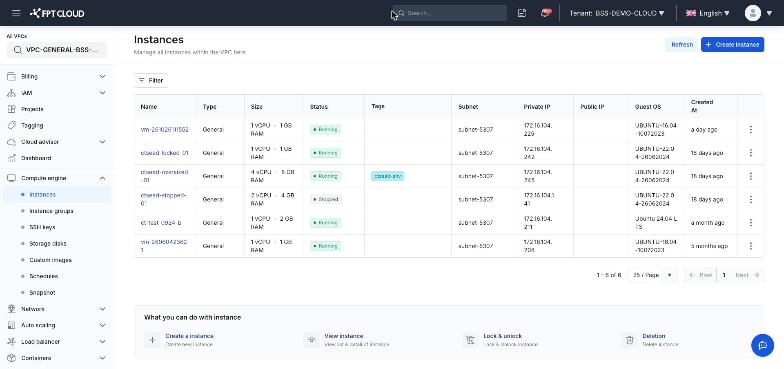Click the top Search input field

point(450,13)
